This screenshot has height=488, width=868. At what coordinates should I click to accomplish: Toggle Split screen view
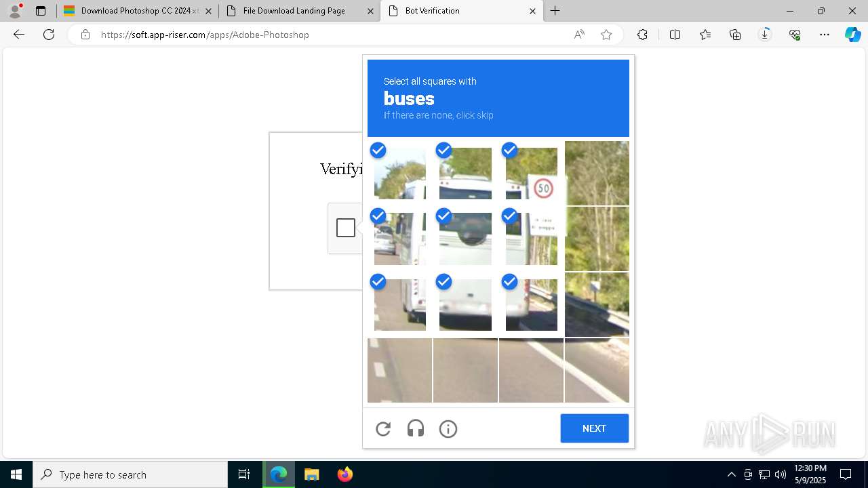tap(675, 35)
